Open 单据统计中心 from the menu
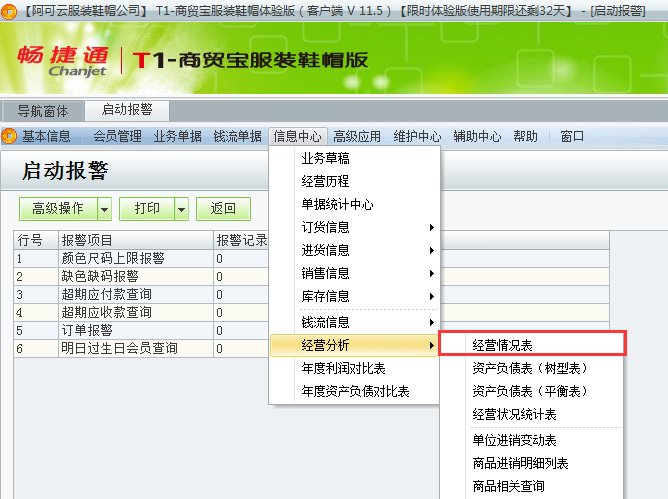Image resolution: width=668 pixels, height=499 pixels. (x=354, y=205)
